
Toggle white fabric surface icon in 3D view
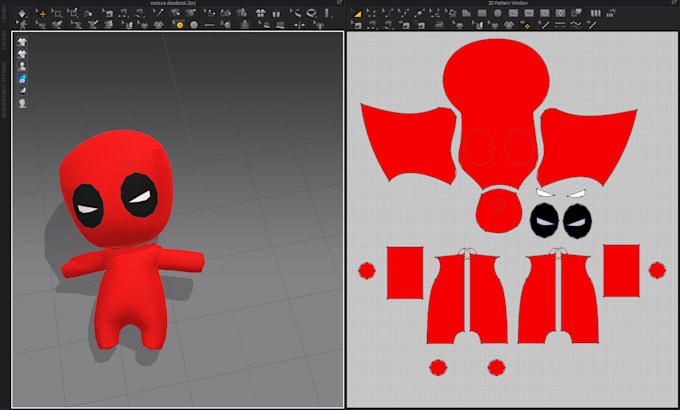[22, 91]
